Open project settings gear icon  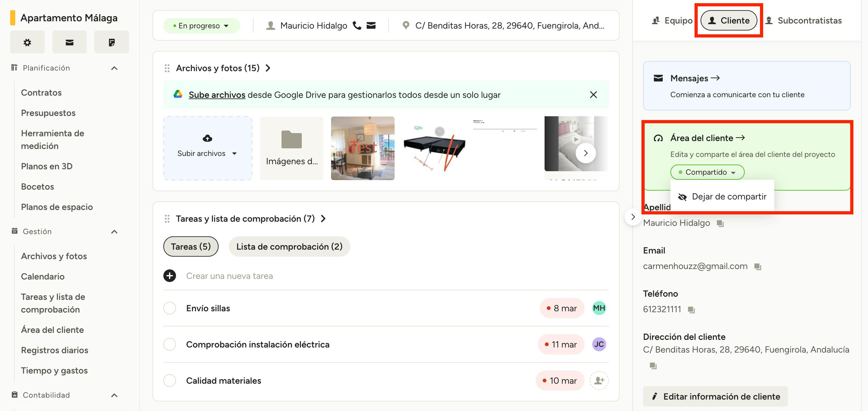pos(27,42)
